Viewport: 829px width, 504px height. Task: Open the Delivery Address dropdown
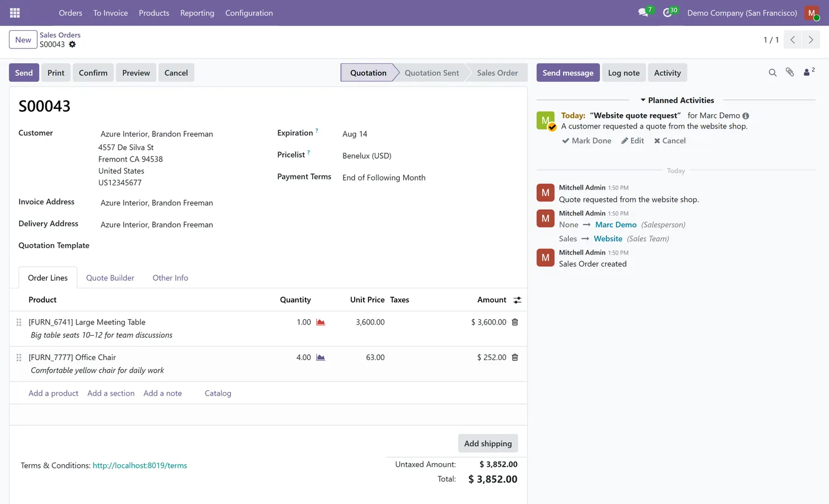click(x=180, y=224)
